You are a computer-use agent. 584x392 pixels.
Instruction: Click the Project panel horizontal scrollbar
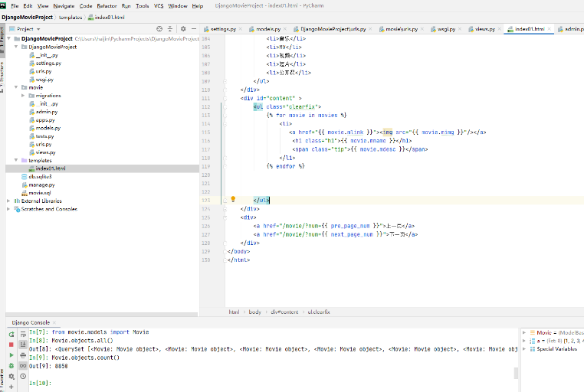pos(102,315)
